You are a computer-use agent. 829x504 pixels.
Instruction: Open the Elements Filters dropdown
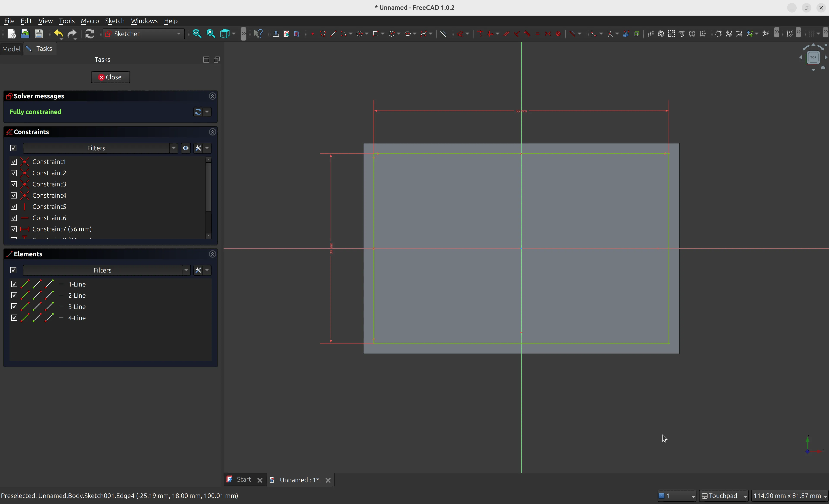(186, 270)
